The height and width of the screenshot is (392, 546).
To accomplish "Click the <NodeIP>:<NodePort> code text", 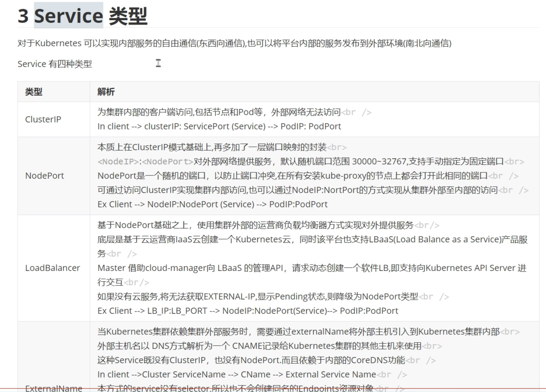I will click(145, 162).
